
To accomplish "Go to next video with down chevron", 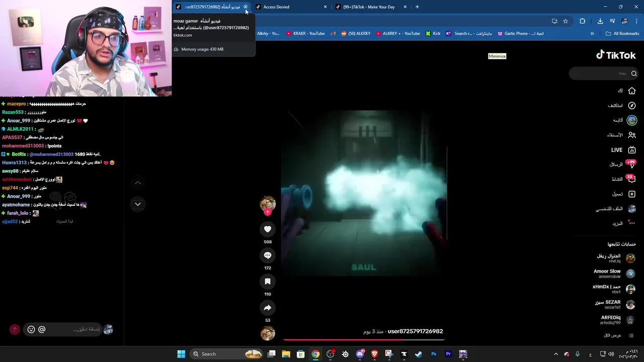I will point(137,204).
